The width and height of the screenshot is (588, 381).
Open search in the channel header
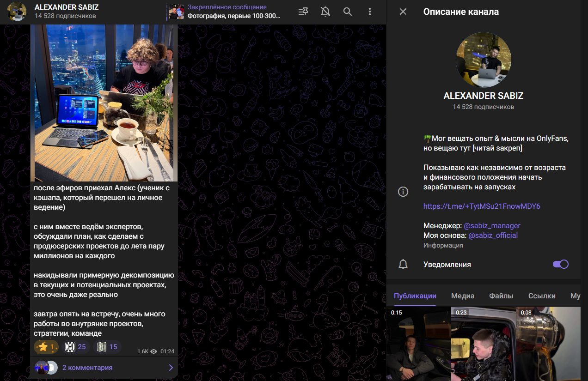(x=348, y=12)
